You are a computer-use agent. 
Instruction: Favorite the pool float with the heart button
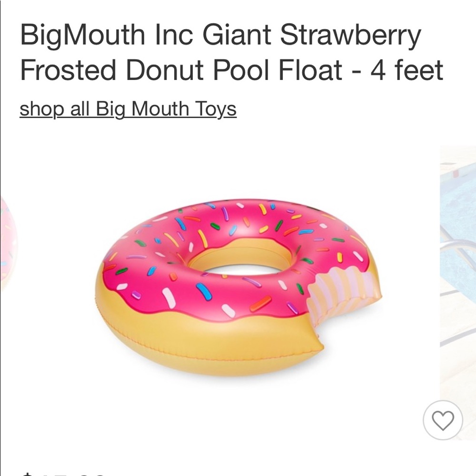[x=442, y=421]
